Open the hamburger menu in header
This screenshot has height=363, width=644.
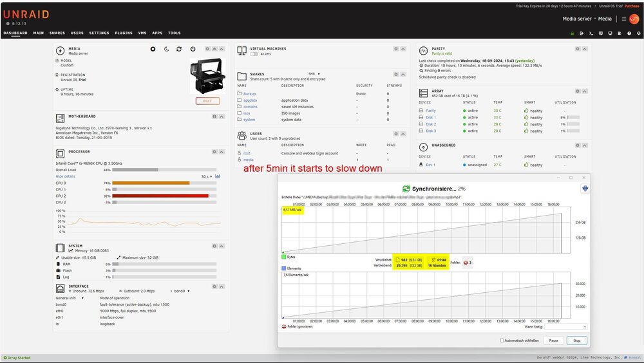(x=624, y=19)
